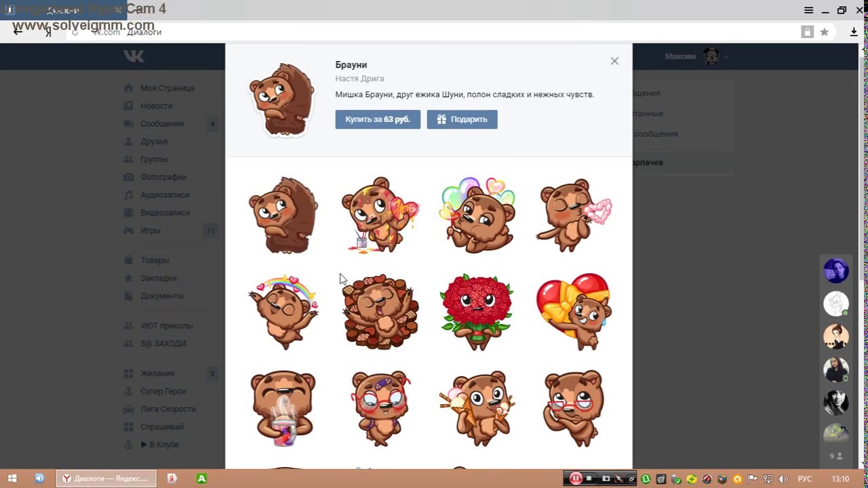Open Игры in sidebar
This screenshot has width=868, height=488.
tap(151, 230)
